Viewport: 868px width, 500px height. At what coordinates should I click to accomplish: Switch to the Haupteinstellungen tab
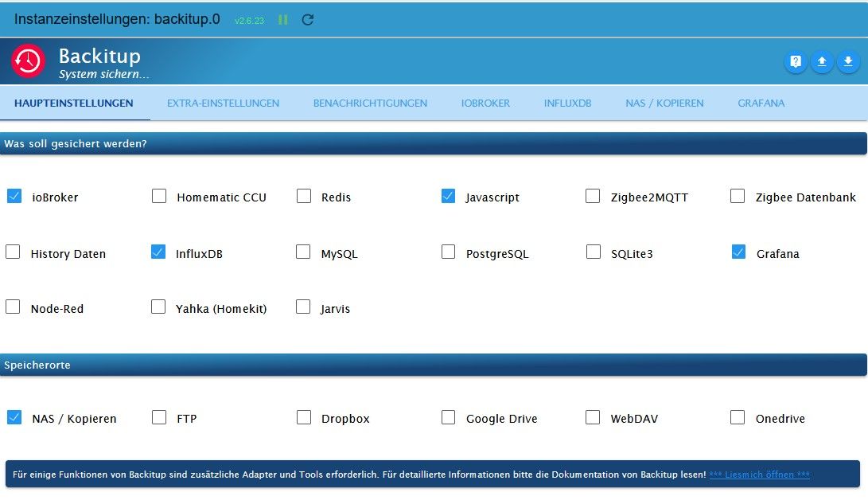pyautogui.click(x=74, y=103)
